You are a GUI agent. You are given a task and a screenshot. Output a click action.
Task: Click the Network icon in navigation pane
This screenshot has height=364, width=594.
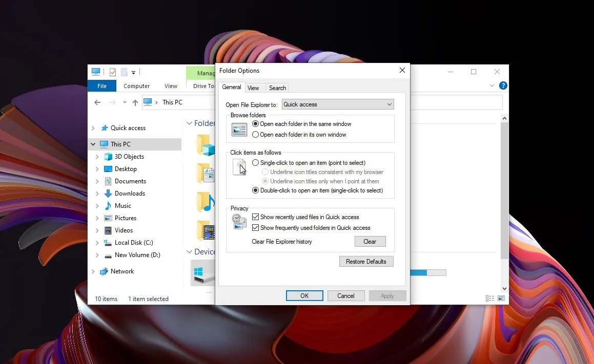pos(104,271)
